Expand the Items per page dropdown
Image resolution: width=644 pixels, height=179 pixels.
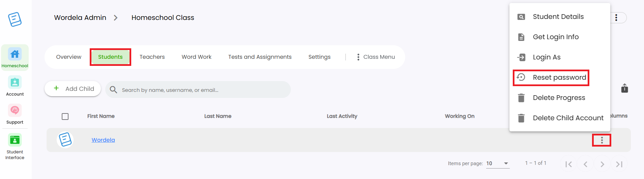498,163
